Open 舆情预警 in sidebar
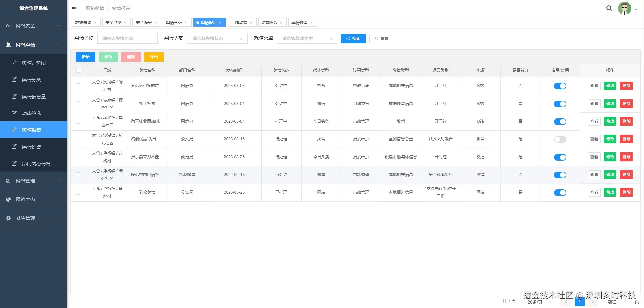This screenshot has width=644, height=308. [34, 147]
